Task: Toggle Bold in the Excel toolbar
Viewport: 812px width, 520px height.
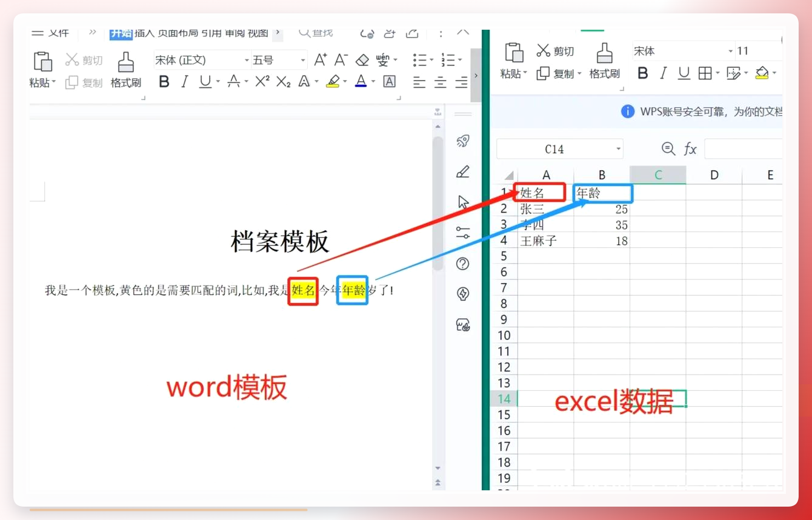Action: (643, 73)
